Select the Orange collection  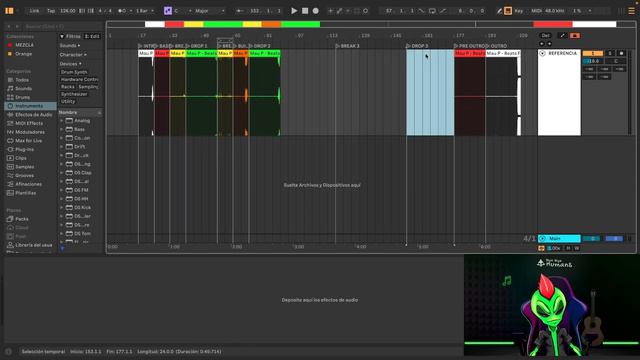[23, 53]
